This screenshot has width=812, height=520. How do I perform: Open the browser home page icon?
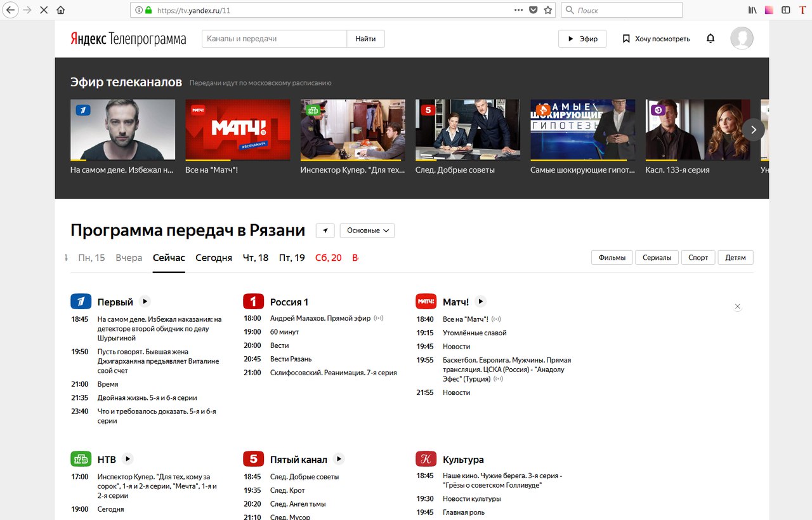61,10
